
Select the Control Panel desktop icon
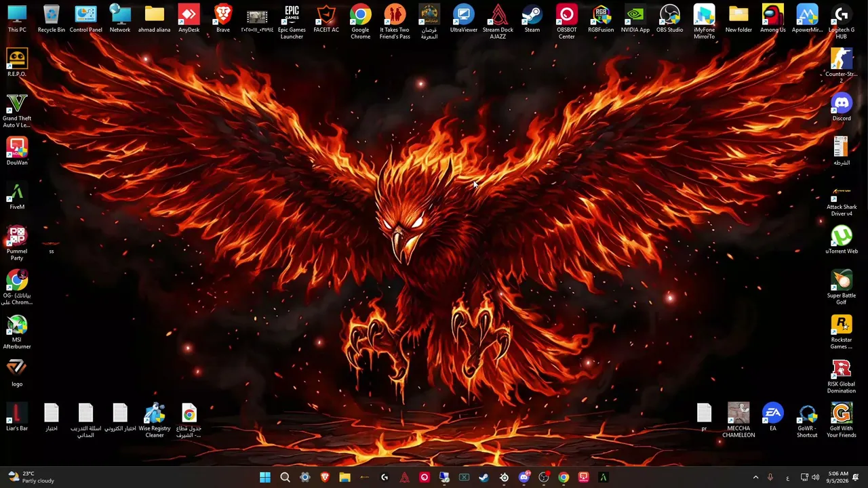(x=85, y=19)
